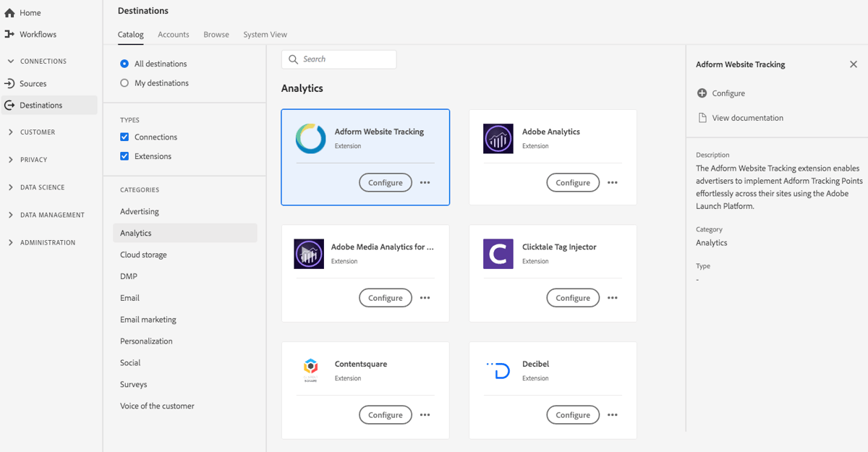Switch to the Accounts tab

(x=173, y=34)
